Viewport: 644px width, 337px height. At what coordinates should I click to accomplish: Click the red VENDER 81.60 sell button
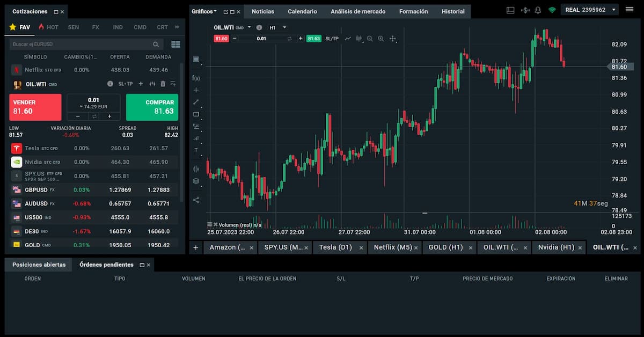pyautogui.click(x=35, y=107)
